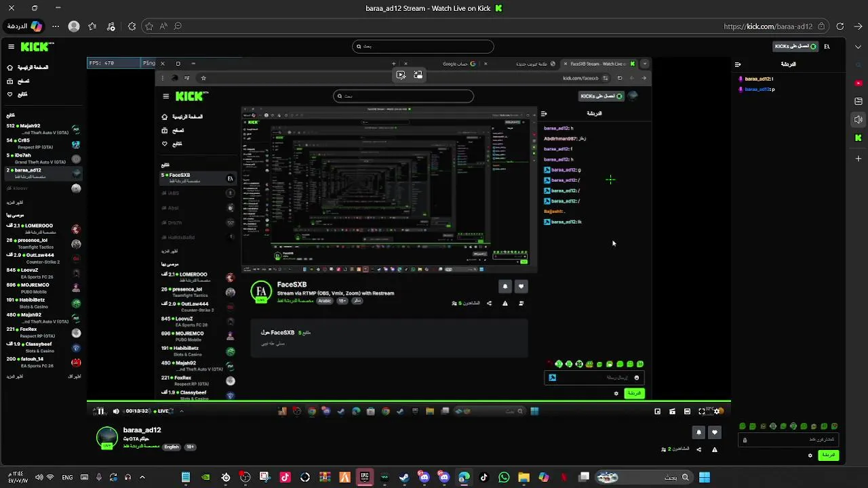Open Edge profile avatar
This screenshot has width=868, height=488.
pyautogui.click(x=74, y=26)
